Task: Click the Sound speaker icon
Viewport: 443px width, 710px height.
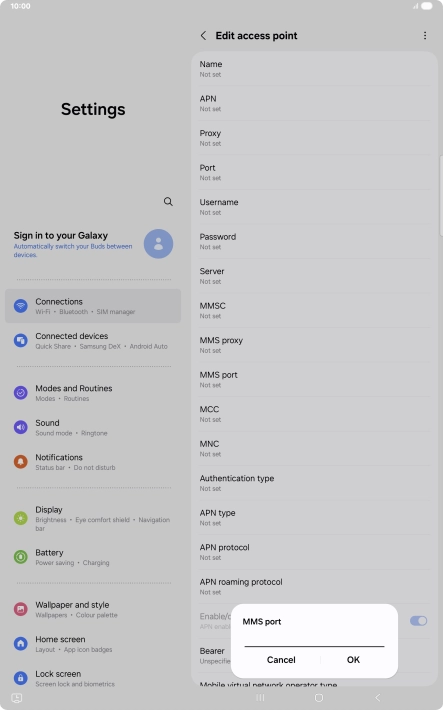Action: pos(20,427)
